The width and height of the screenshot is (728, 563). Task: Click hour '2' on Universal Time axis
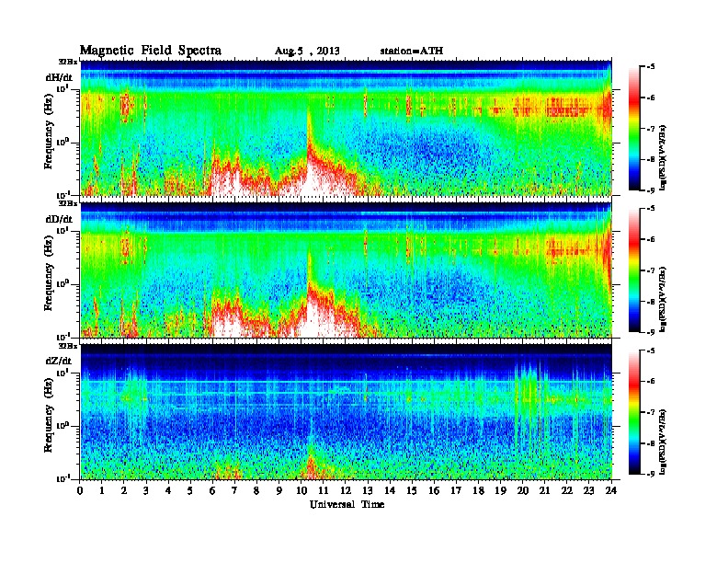tap(124, 490)
